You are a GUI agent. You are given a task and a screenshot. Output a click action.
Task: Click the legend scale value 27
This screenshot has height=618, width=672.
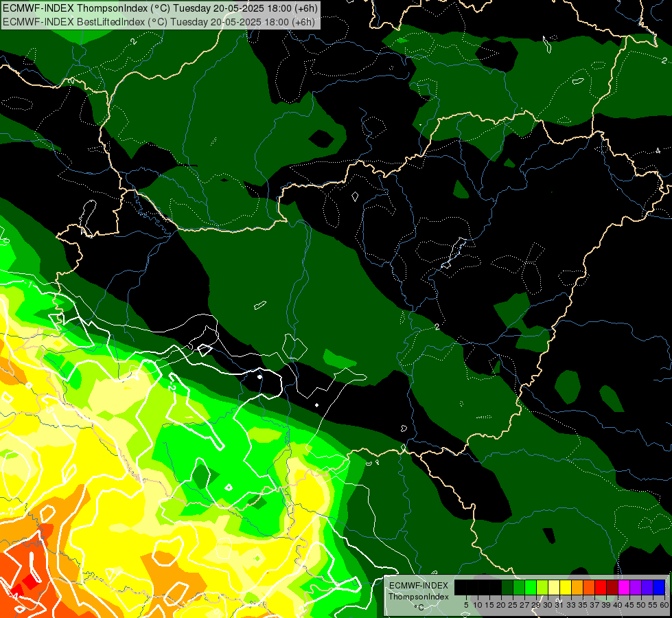point(524,605)
